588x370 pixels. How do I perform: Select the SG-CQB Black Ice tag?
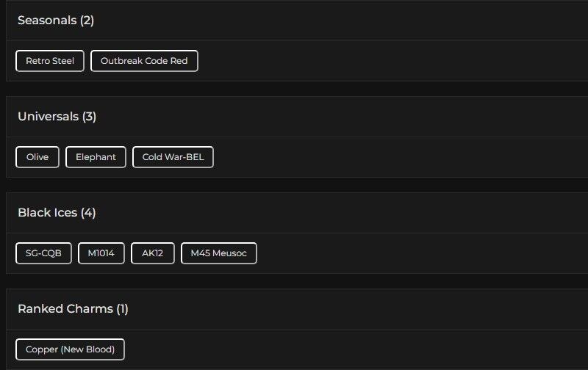coord(43,253)
